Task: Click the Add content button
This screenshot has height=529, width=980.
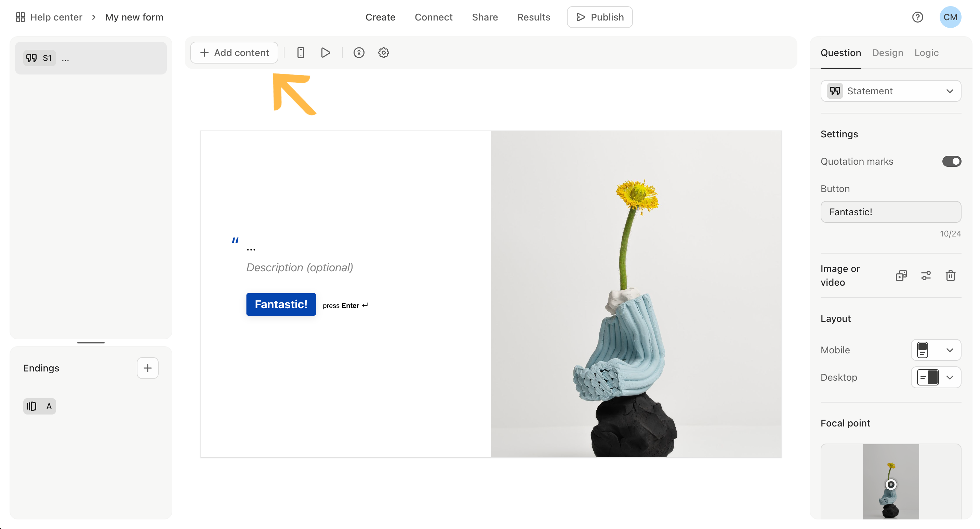Action: coord(234,53)
